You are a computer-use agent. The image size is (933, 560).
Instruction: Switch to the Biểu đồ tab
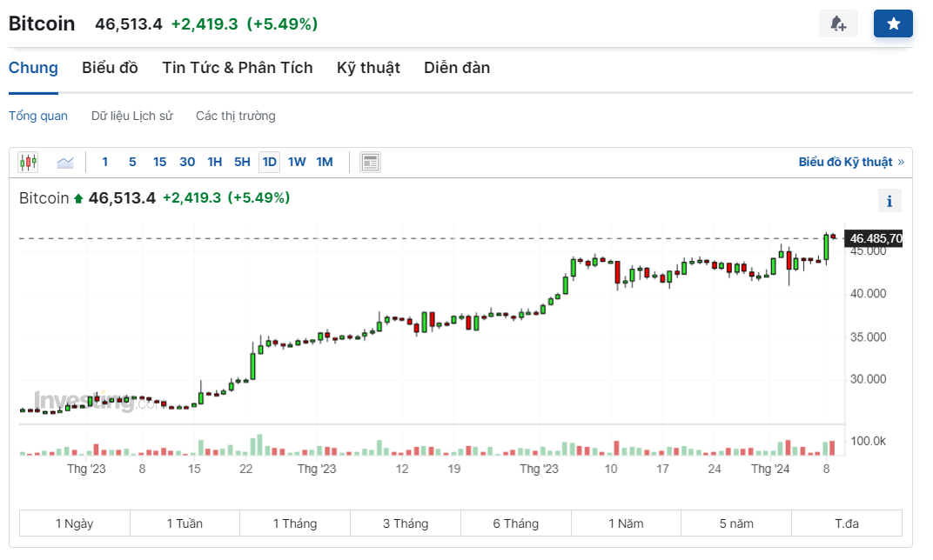(110, 68)
